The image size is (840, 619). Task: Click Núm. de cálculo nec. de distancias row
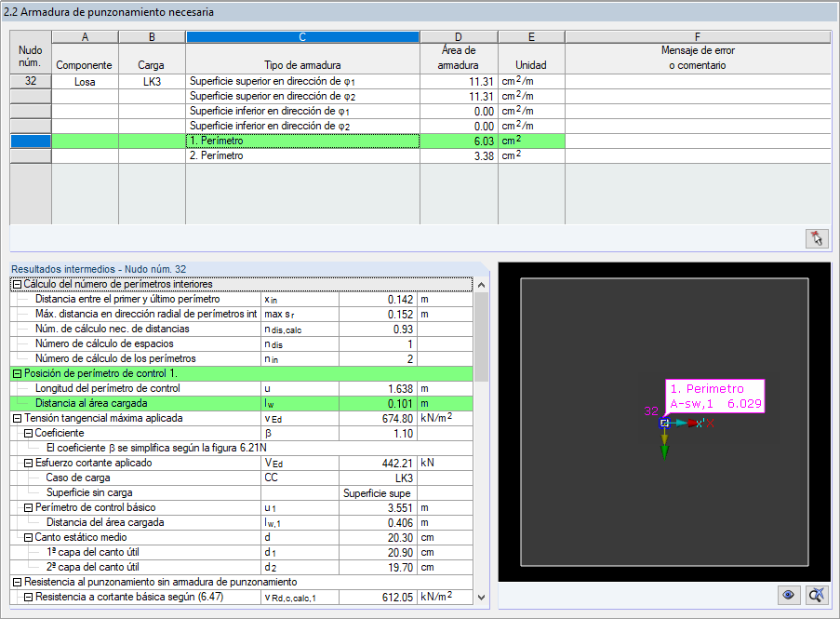pos(241,330)
